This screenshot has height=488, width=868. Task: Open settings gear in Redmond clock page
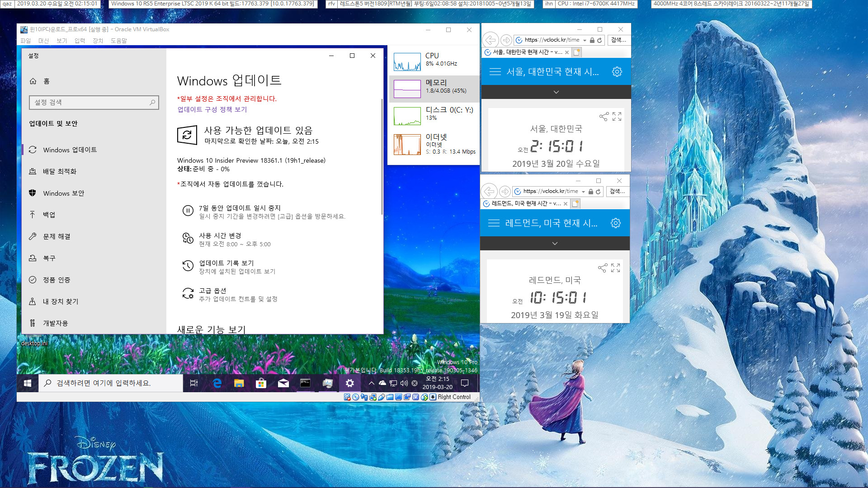point(616,223)
